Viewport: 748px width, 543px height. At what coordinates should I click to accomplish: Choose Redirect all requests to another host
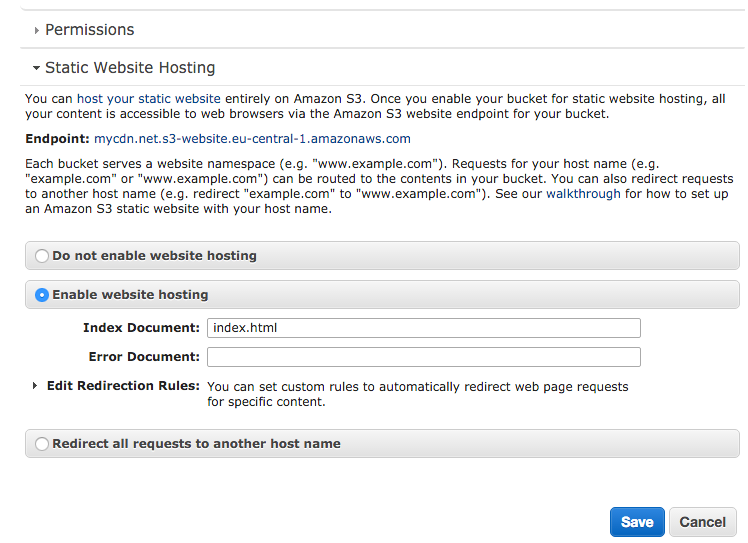click(42, 444)
